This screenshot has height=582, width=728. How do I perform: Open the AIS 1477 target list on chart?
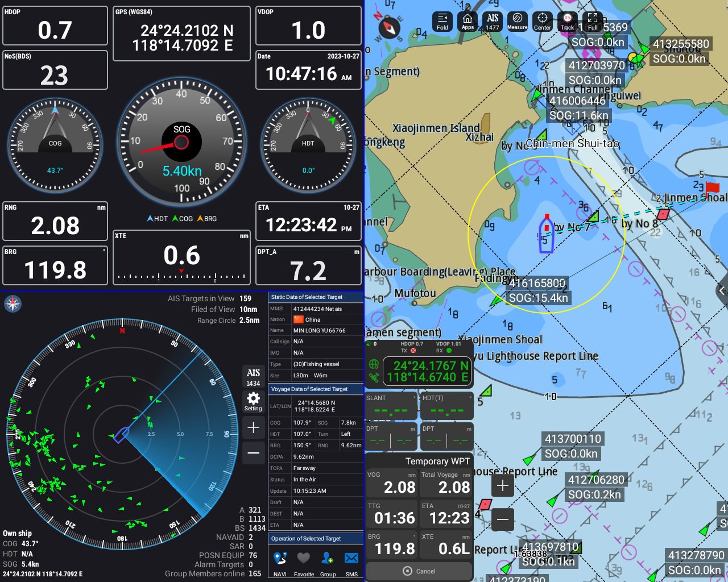(x=493, y=22)
